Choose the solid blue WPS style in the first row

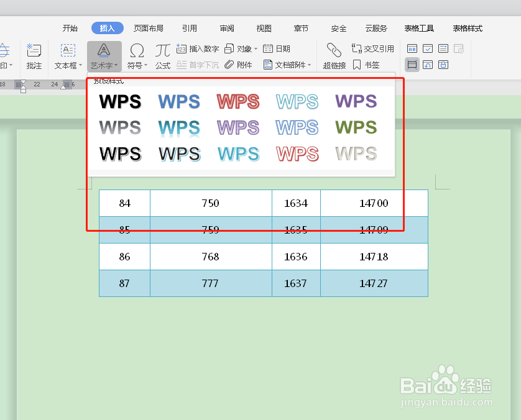point(179,102)
